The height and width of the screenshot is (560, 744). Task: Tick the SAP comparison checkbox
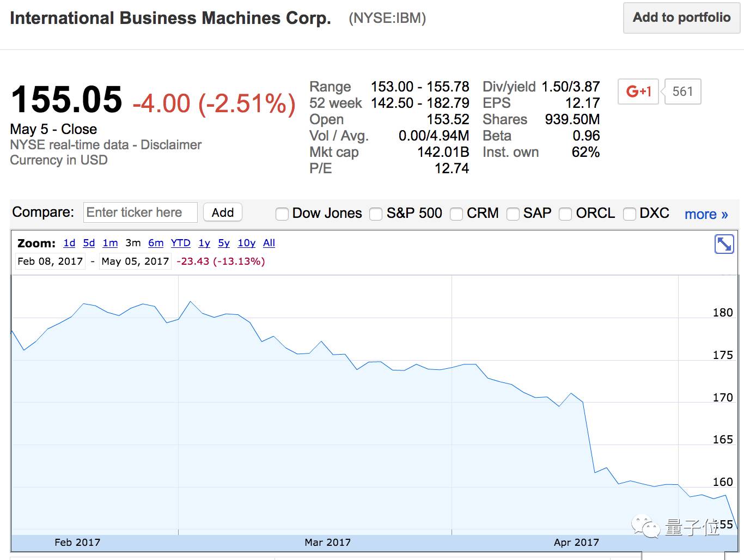[x=513, y=214]
